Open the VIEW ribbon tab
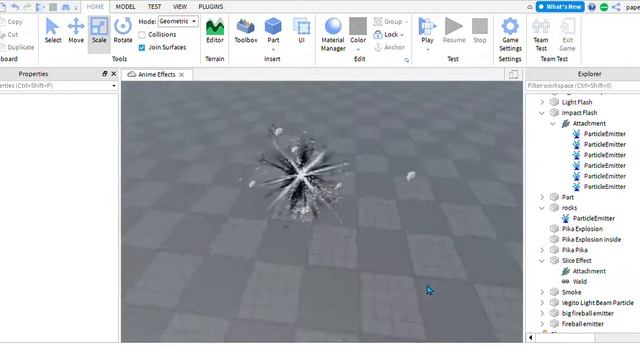This screenshot has width=640, height=360. [x=180, y=7]
